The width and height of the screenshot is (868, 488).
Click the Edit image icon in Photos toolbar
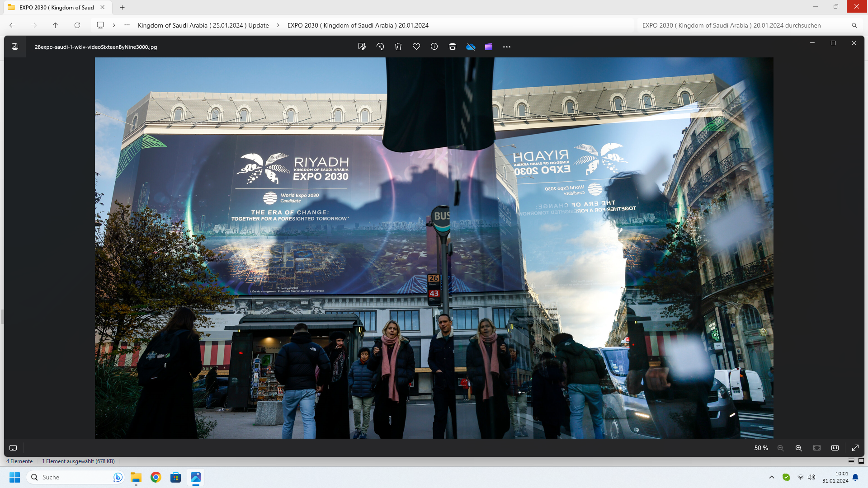click(362, 47)
